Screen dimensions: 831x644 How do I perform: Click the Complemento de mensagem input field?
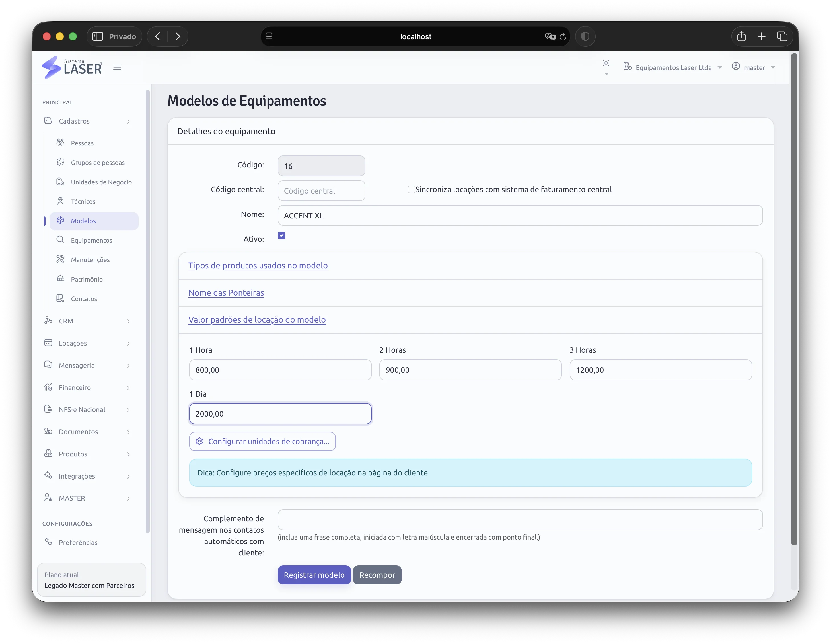pos(520,520)
